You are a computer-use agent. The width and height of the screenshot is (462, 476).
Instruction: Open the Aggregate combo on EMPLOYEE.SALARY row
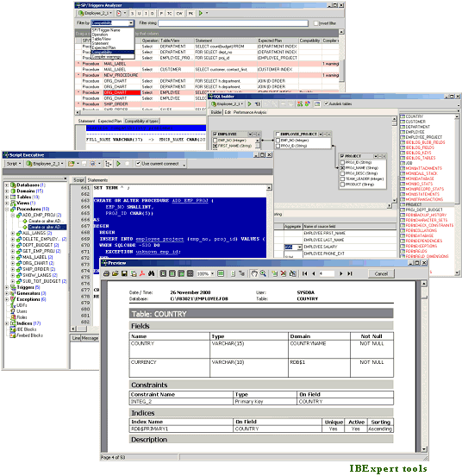(x=300, y=247)
